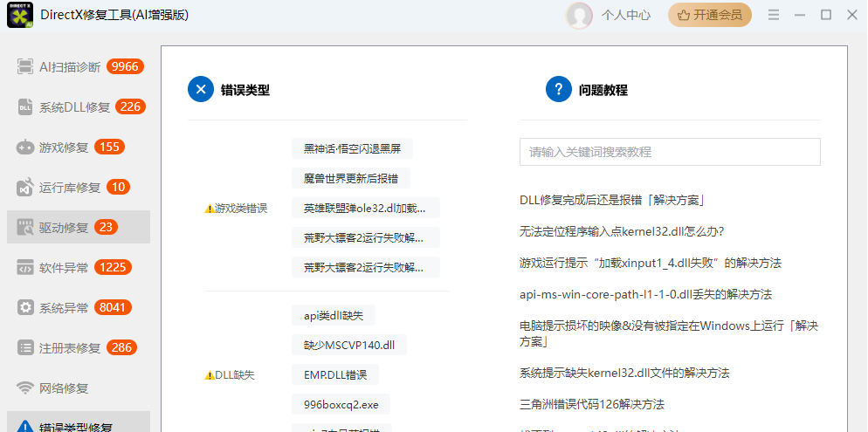Select the 黑神话·悟空闪退黑屏 error tag

click(352, 148)
